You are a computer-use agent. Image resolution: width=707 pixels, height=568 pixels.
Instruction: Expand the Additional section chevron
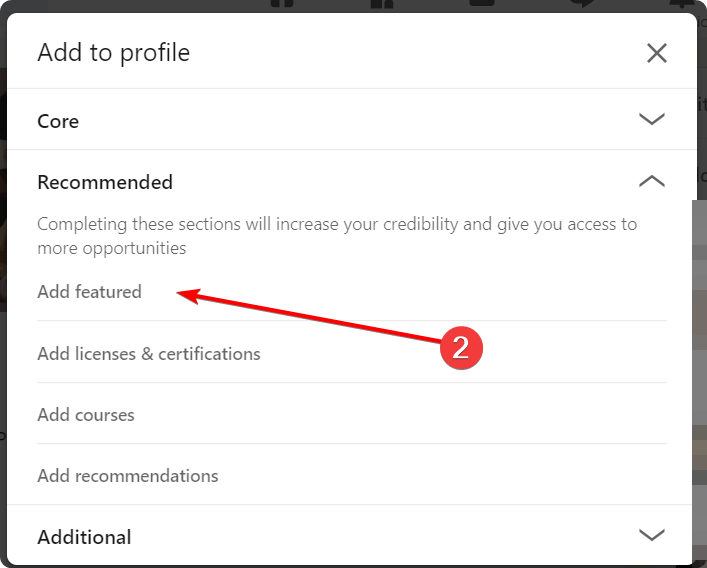point(651,535)
